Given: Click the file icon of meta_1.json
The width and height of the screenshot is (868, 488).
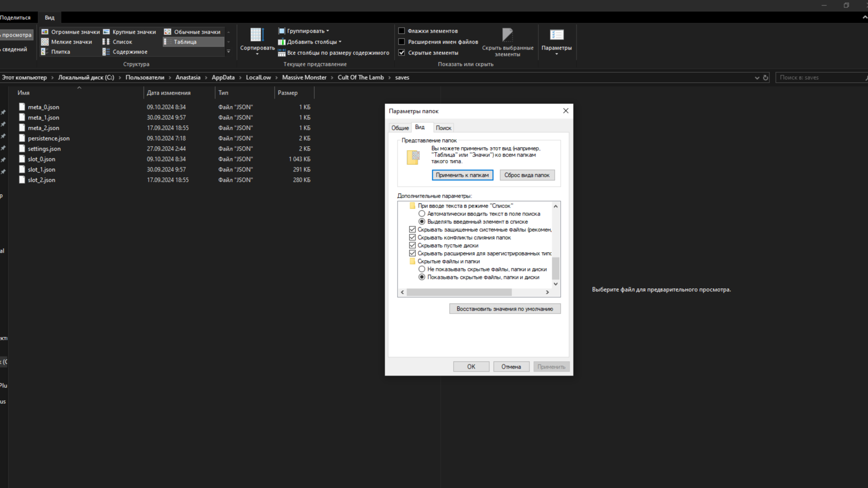Looking at the screenshot, I should tap(22, 117).
